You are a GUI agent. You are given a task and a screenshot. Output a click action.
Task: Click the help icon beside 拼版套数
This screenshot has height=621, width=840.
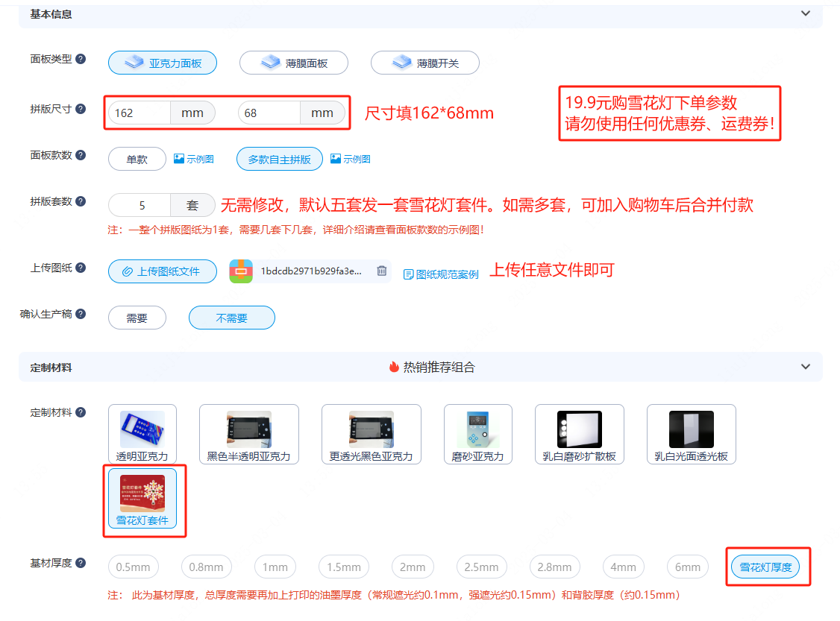(x=81, y=201)
